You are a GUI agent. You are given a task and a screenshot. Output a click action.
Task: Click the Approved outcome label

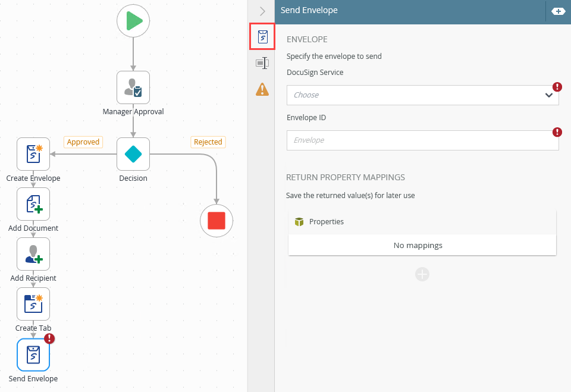point(83,142)
